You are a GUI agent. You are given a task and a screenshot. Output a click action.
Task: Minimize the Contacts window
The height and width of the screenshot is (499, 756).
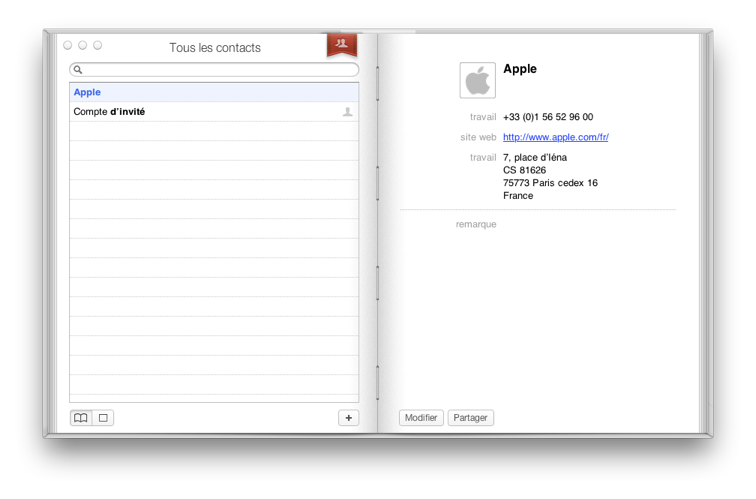(82, 45)
